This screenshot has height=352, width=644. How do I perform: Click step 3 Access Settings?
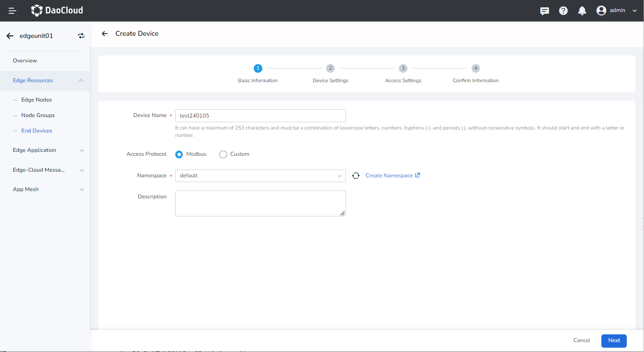403,74
